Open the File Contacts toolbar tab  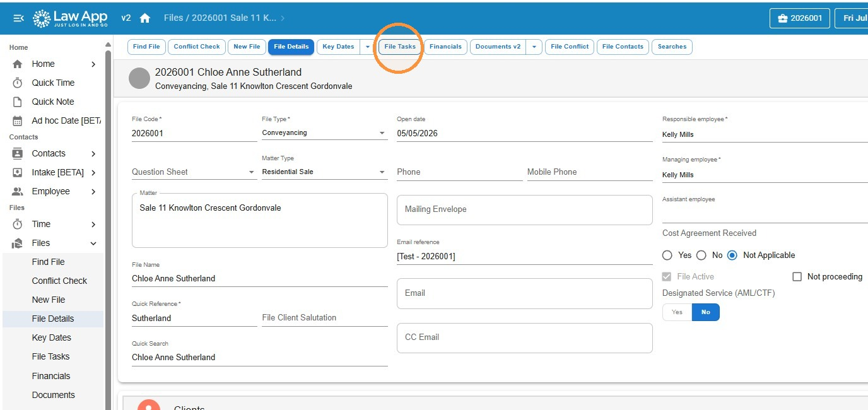tap(623, 47)
